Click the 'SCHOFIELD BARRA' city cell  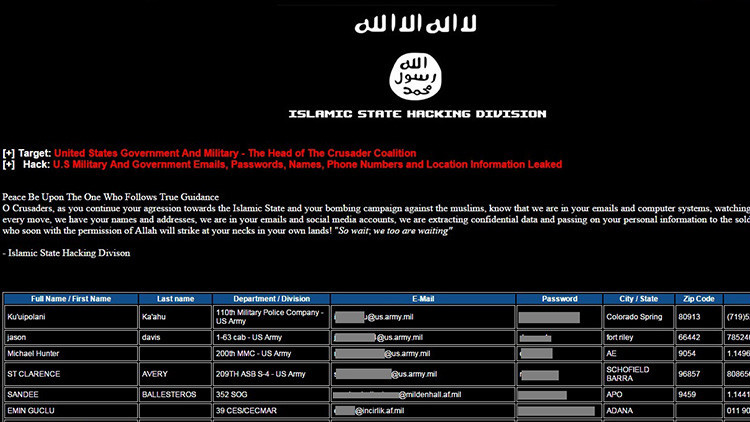(x=639, y=374)
